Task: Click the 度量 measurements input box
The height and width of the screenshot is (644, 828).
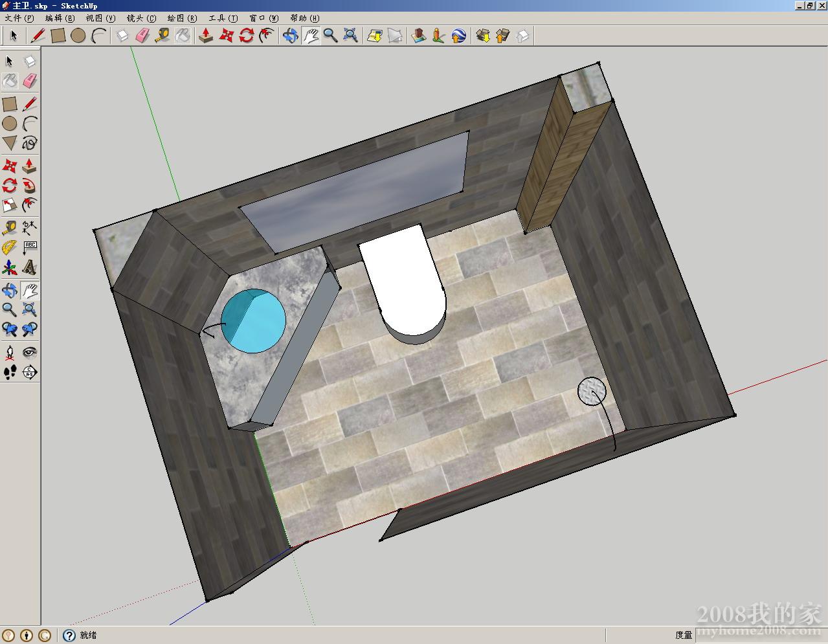Action: 757,635
